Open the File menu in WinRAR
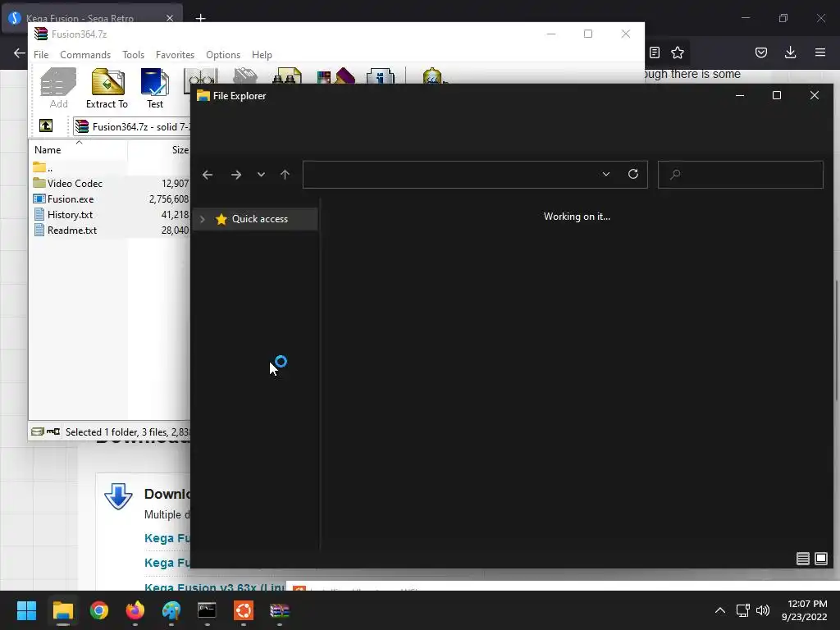Image resolution: width=840 pixels, height=630 pixels. coord(41,55)
